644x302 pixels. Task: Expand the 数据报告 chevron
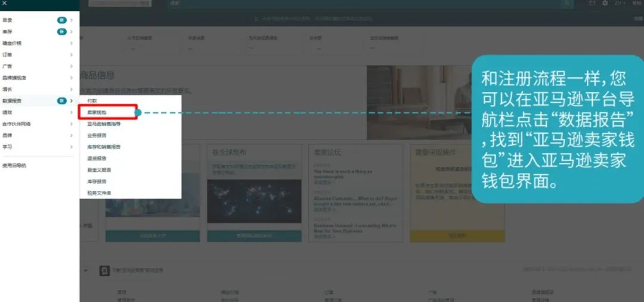point(71,101)
